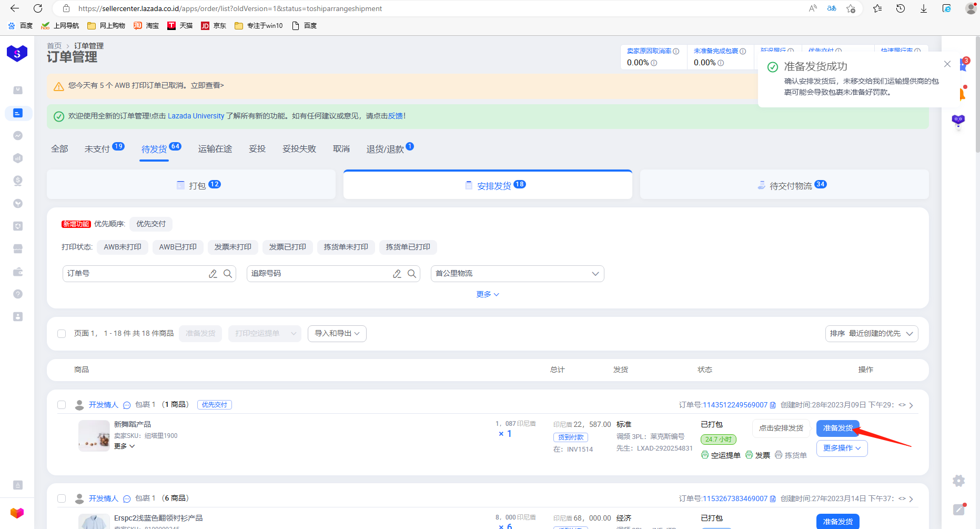Select the second order's checkbox
This screenshot has width=980, height=529.
click(x=62, y=498)
